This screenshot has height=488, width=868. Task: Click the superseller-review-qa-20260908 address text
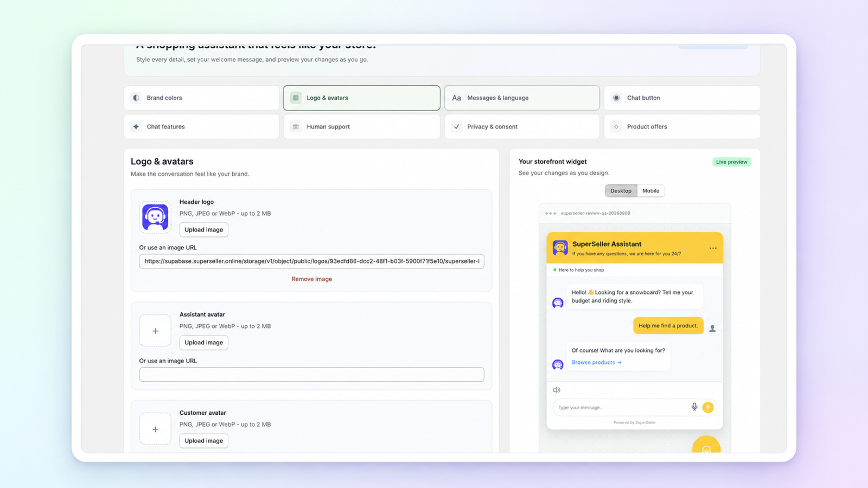pyautogui.click(x=595, y=214)
